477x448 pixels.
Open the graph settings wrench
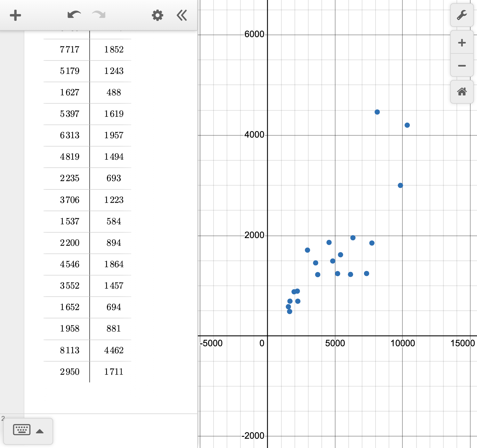pyautogui.click(x=462, y=15)
